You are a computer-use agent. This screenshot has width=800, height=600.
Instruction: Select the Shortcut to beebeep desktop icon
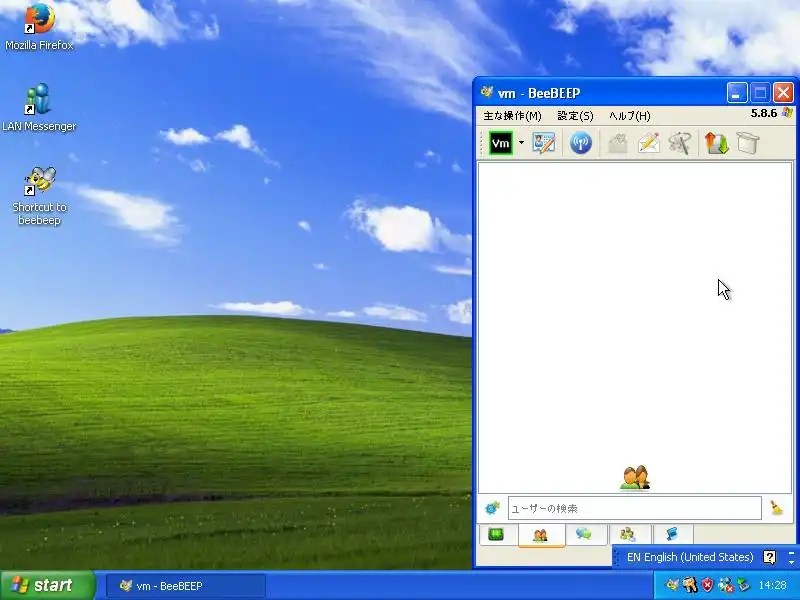click(39, 196)
